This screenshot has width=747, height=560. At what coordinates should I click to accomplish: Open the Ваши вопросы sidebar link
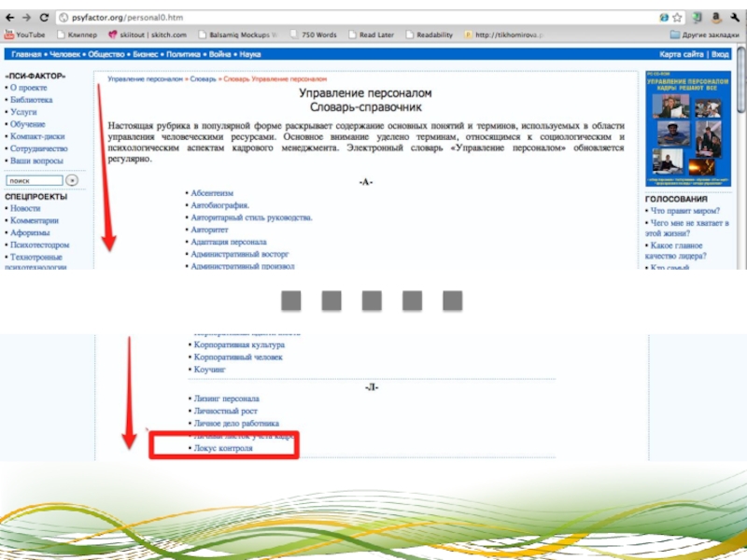pyautogui.click(x=36, y=161)
